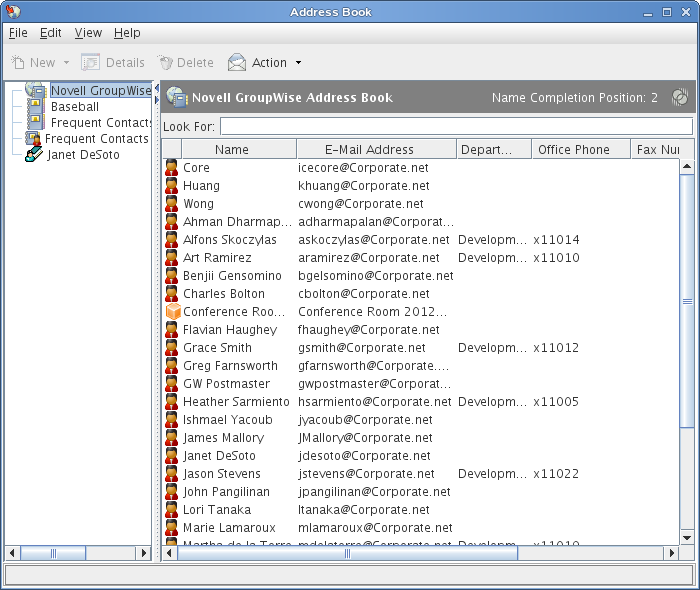Click the user icon for Marie Lamaroux

(171, 527)
